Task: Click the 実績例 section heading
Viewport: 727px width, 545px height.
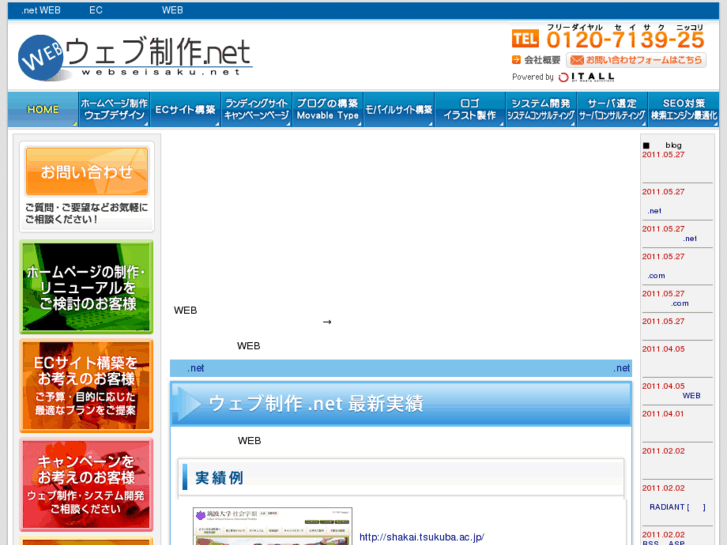Action: click(219, 477)
